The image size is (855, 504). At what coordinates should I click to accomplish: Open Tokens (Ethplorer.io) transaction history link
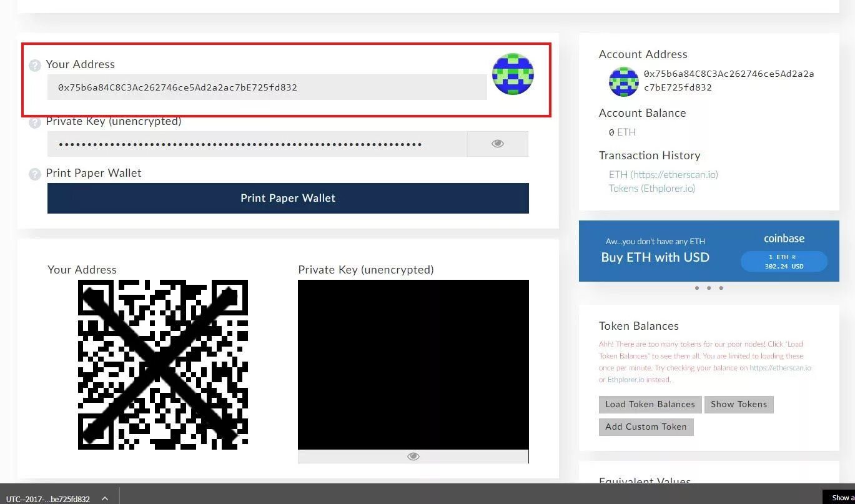tap(652, 188)
